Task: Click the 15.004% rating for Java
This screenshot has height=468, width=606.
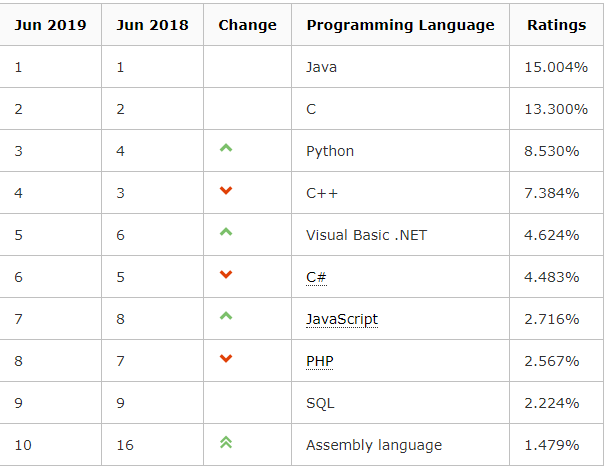Action: point(556,67)
